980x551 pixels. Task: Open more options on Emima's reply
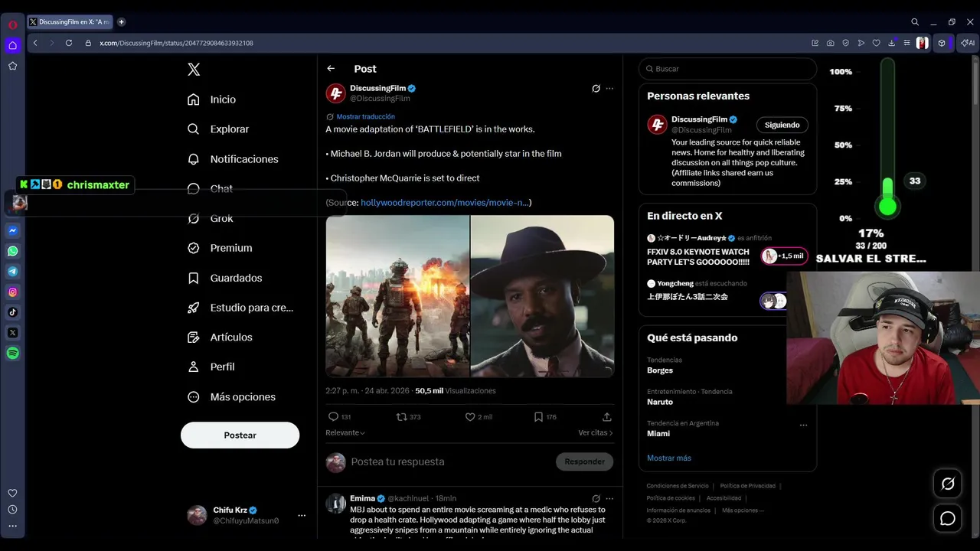click(x=609, y=498)
